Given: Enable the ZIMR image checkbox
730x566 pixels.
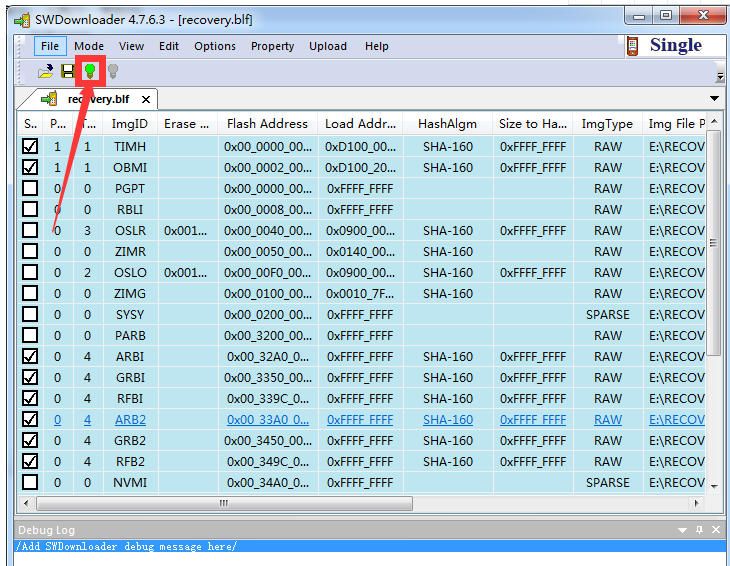Looking at the screenshot, I should click(30, 251).
